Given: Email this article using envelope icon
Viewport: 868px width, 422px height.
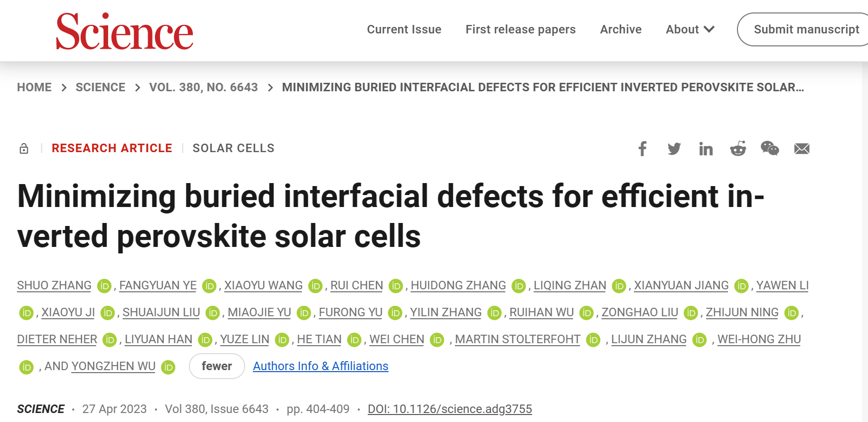Looking at the screenshot, I should 802,149.
